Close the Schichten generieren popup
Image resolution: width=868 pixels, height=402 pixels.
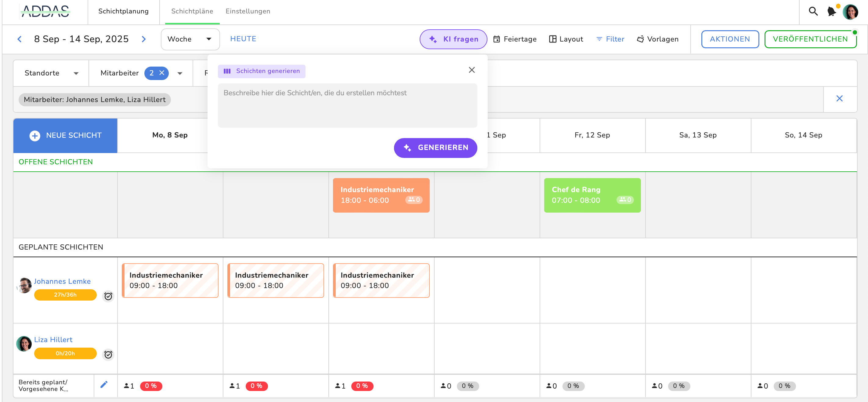(472, 70)
